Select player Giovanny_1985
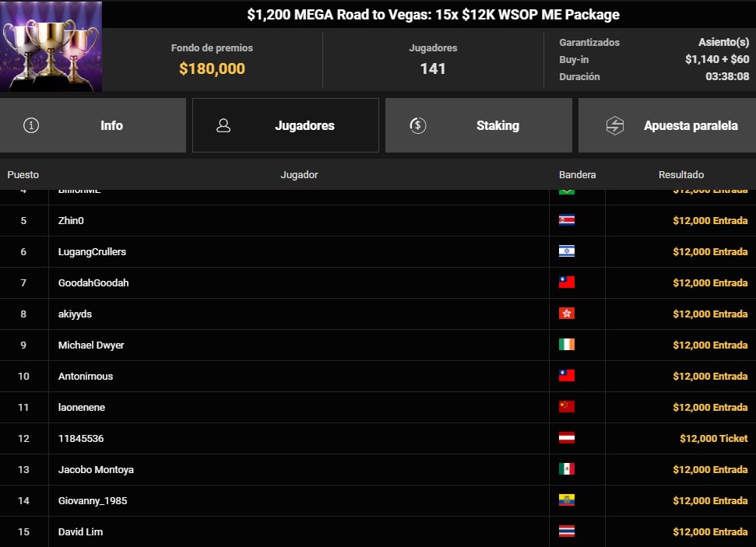The image size is (756, 547). [x=93, y=501]
